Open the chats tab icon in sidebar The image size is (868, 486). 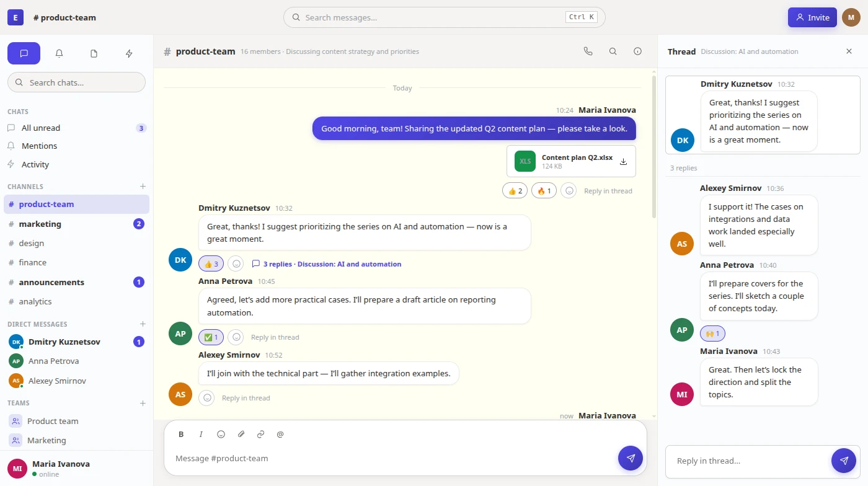(x=24, y=53)
